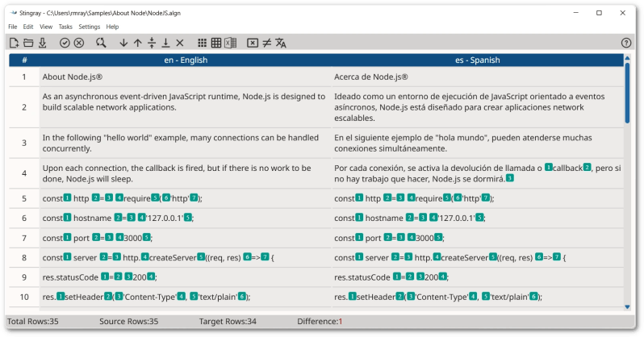Click the table grid icon
This screenshot has height=337, width=644.
click(216, 43)
